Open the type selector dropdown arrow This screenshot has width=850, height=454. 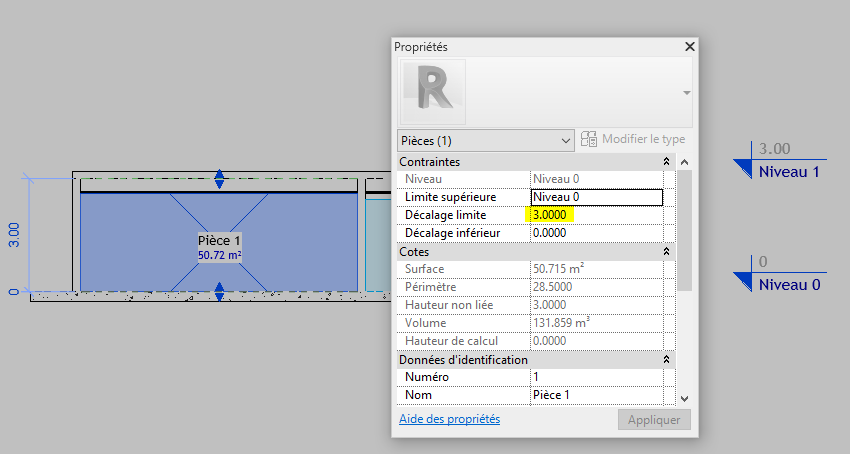coord(686,92)
